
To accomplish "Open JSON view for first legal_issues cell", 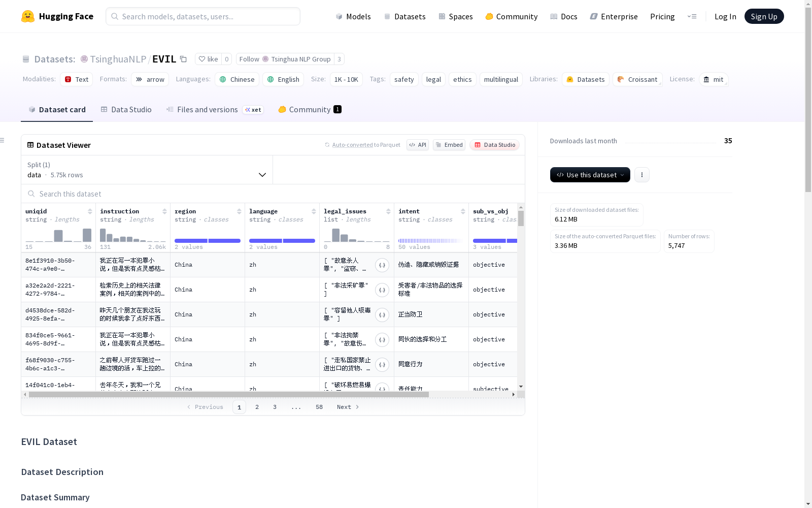I will 382,265.
